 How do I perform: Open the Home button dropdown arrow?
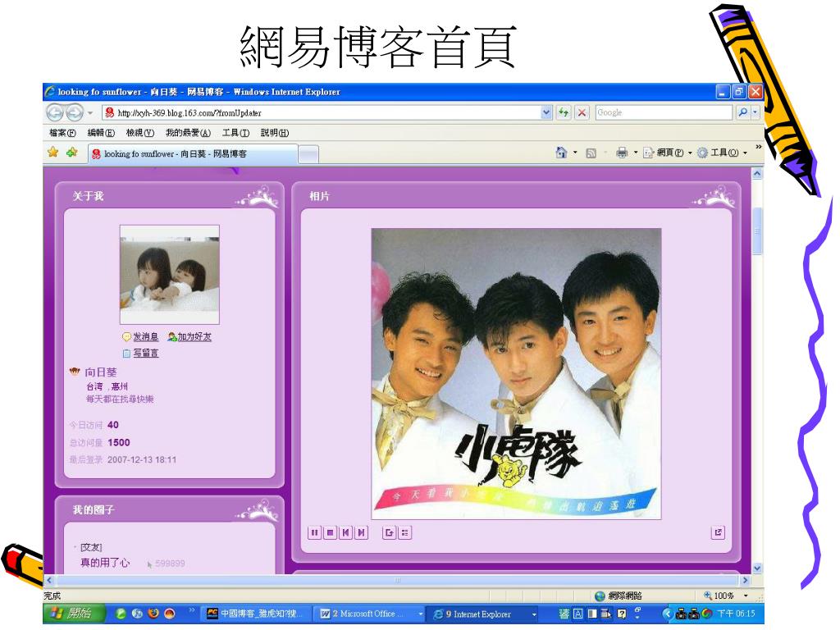tap(575, 153)
